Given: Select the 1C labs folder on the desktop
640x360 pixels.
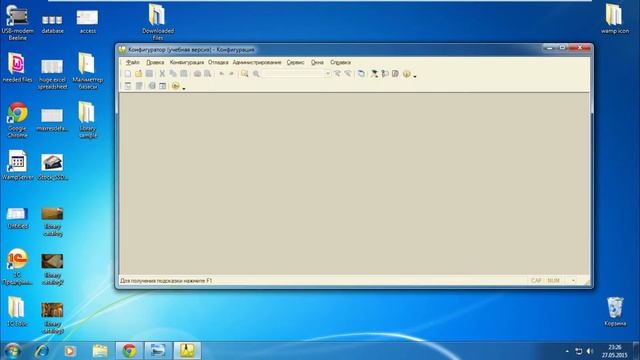Looking at the screenshot, I should [17, 312].
